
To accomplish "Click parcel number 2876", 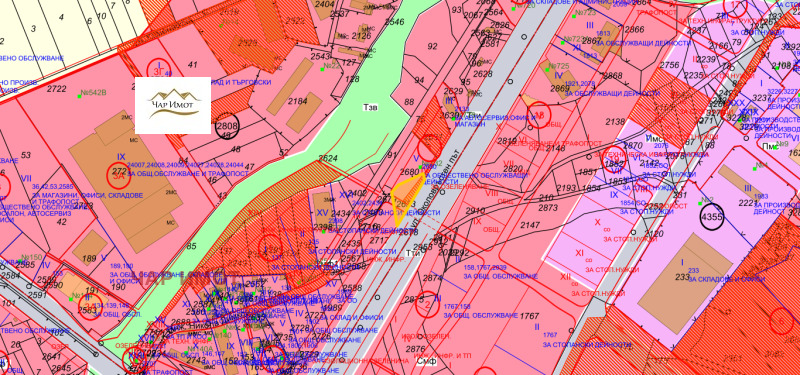I will pyautogui.click(x=416, y=349).
